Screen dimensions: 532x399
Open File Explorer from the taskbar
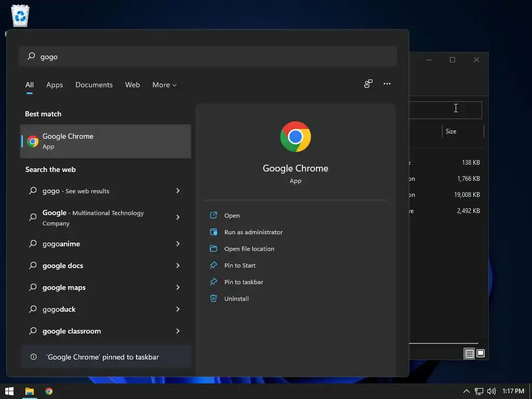(x=30, y=391)
